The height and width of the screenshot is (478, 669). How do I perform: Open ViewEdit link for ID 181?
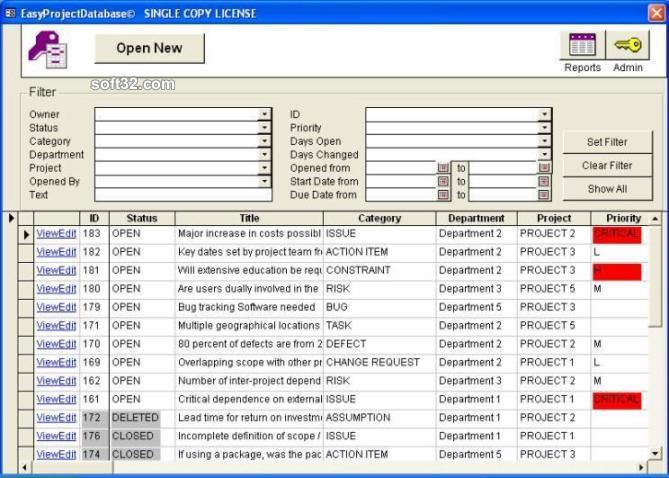(x=56, y=271)
